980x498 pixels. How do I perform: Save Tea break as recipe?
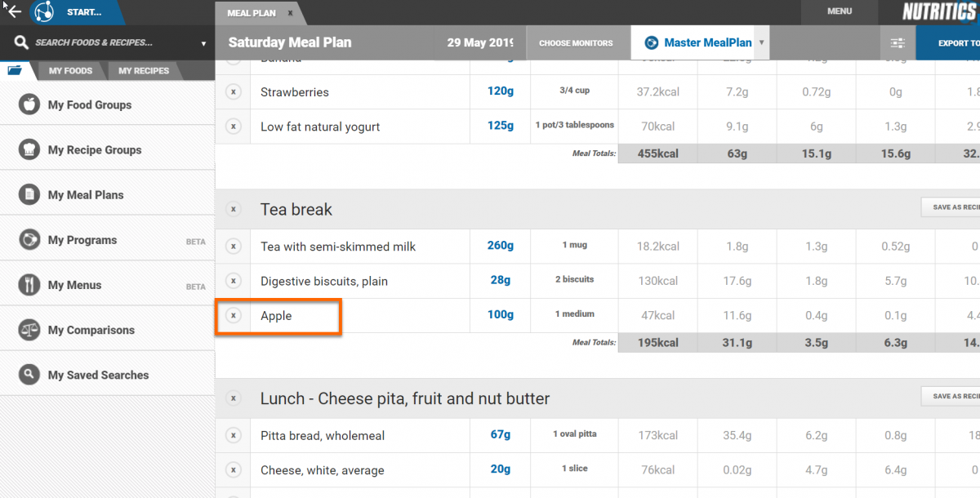(951, 207)
